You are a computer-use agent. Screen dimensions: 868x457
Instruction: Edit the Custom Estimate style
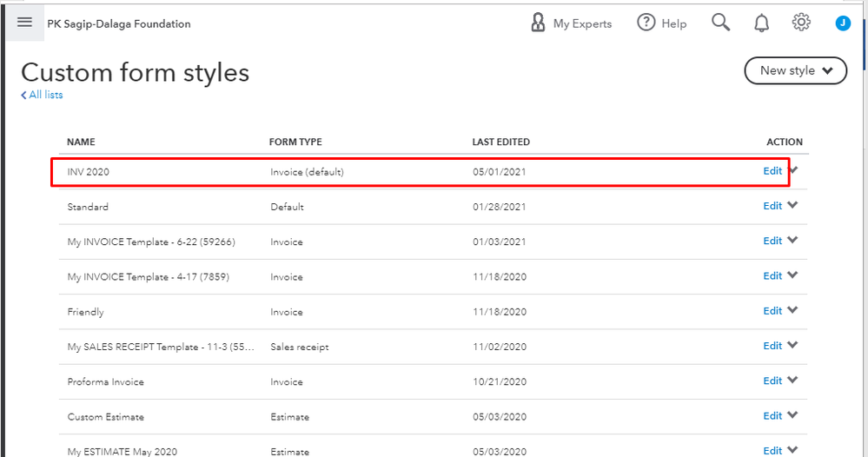coord(772,415)
